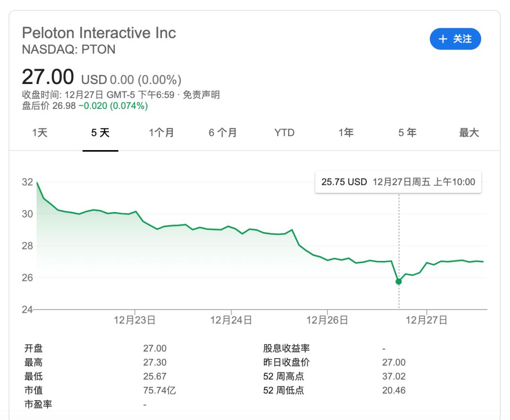Click the 25.75 USD chart tooltip
The width and height of the screenshot is (510, 420).
point(398,182)
